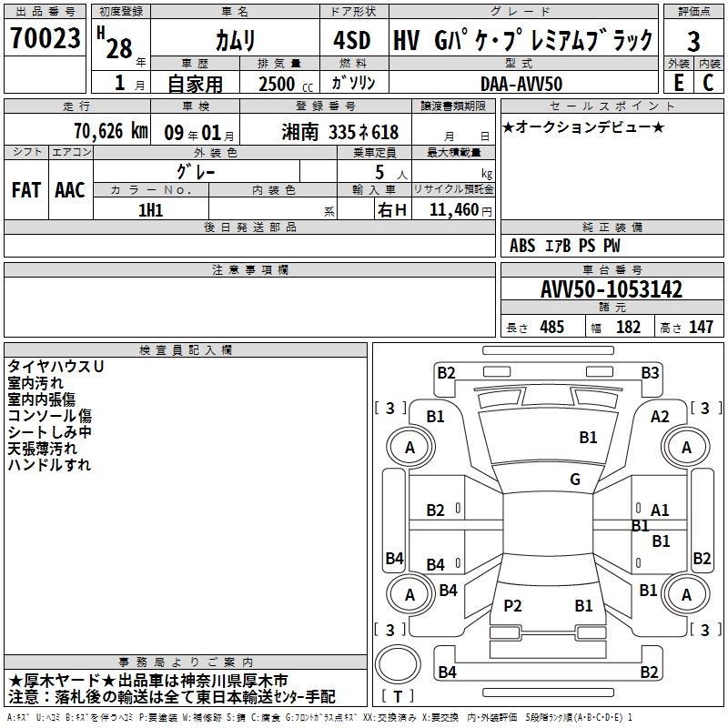This screenshot has width=728, height=728.
Task: Click the A1 door mark on the diagram
Action: (660, 511)
